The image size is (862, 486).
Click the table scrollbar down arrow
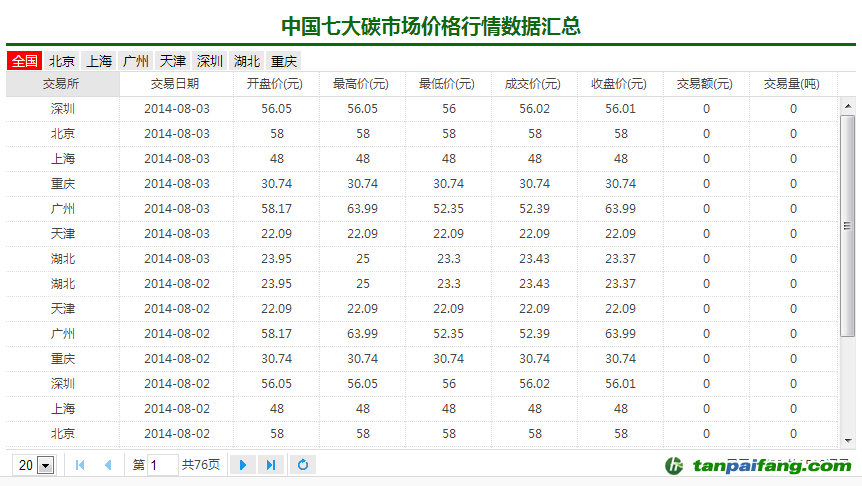[x=848, y=440]
